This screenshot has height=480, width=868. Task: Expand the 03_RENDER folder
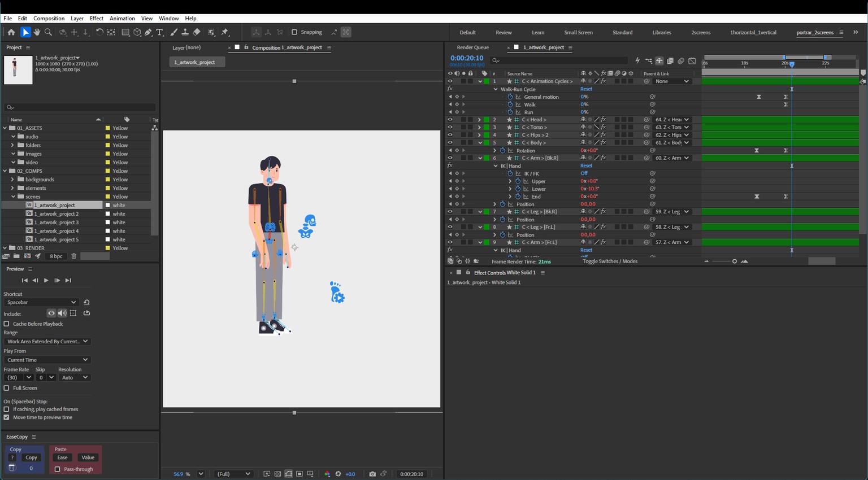pos(5,248)
